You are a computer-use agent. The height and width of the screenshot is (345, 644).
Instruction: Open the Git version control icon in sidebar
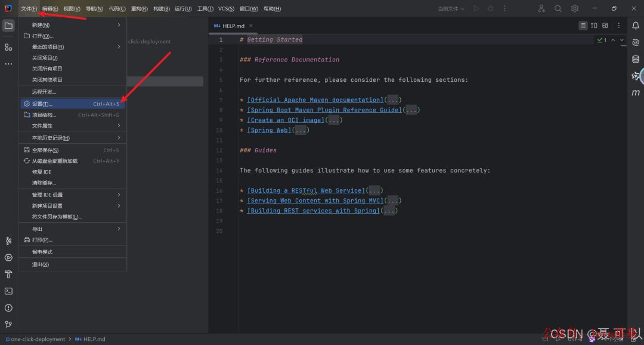click(x=8, y=325)
